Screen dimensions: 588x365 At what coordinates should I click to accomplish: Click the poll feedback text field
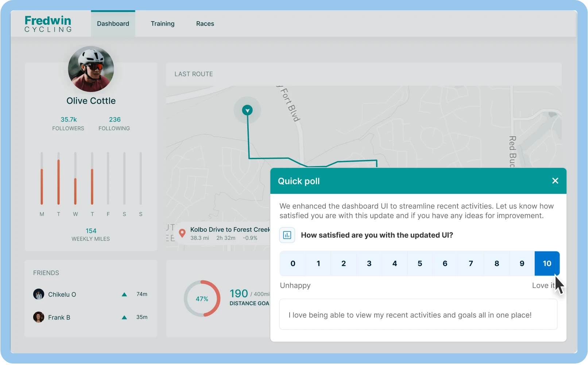pos(418,314)
